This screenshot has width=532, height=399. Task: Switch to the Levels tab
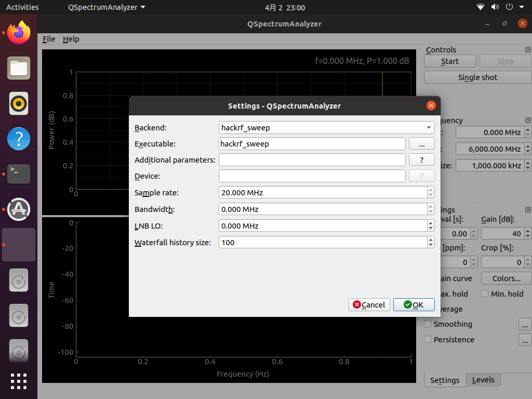pos(483,380)
